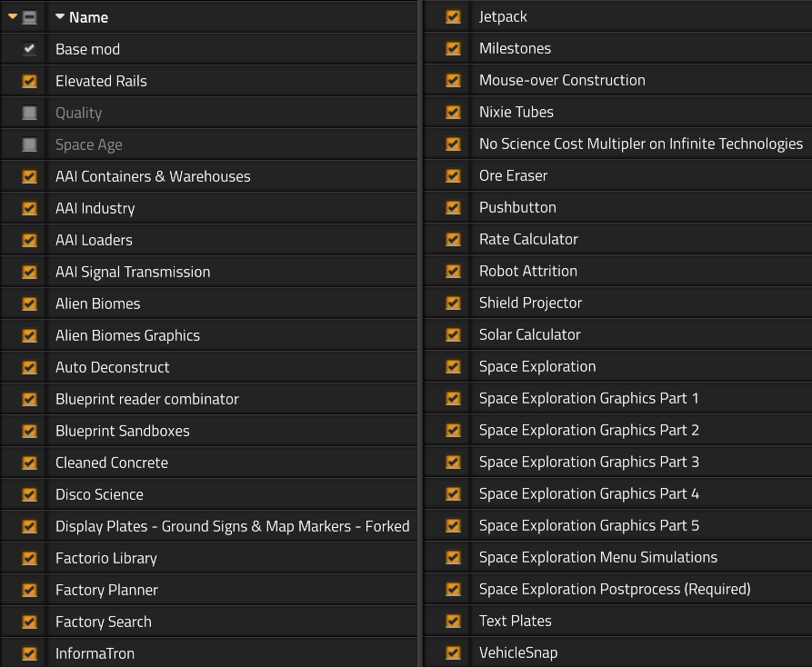Toggle the Jetpack mod checkbox
Image resolution: width=812 pixels, height=667 pixels.
(x=453, y=16)
